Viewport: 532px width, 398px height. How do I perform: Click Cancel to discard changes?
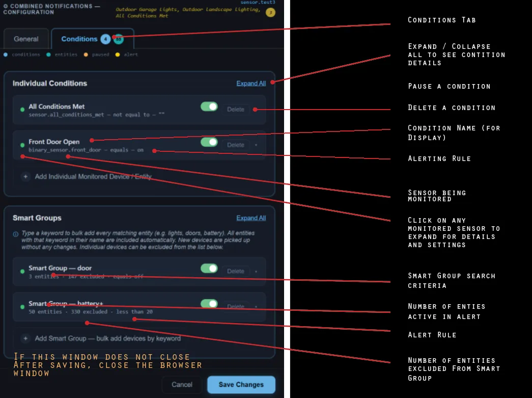182,385
